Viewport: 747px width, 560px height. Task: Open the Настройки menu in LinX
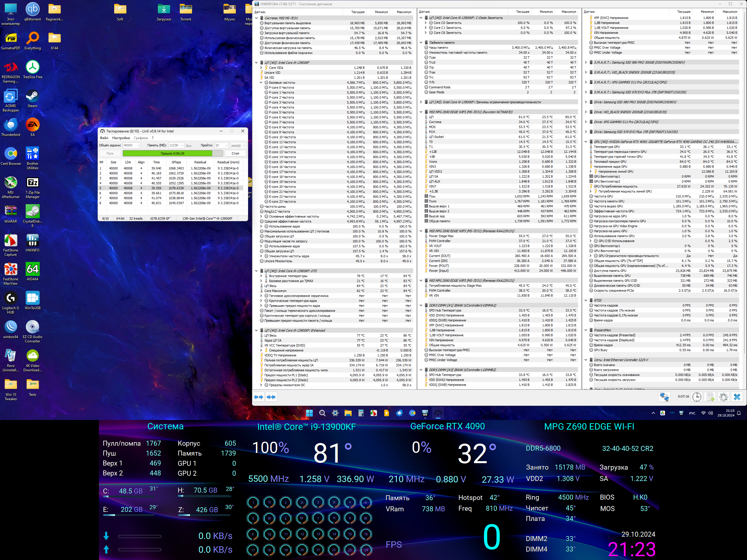click(121, 138)
